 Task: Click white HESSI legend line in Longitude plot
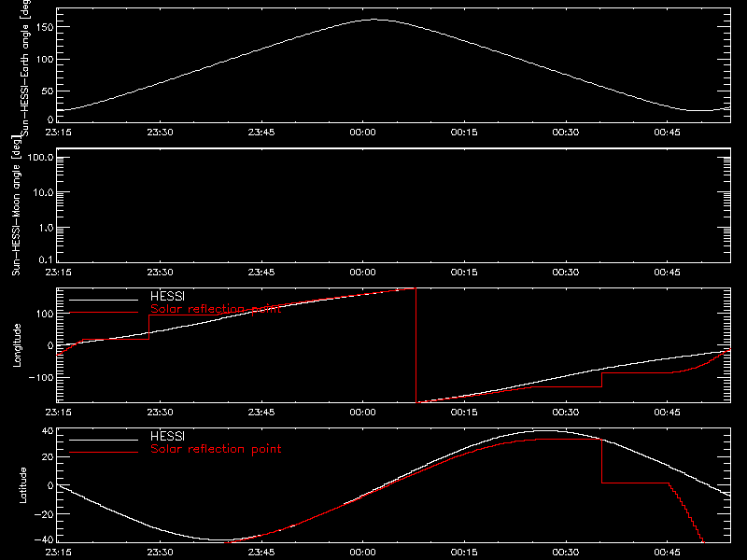pyautogui.click(x=104, y=300)
